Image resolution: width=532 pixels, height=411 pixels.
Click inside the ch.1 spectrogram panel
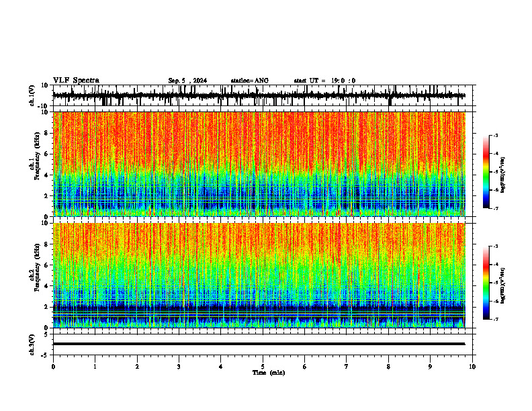[259, 164]
